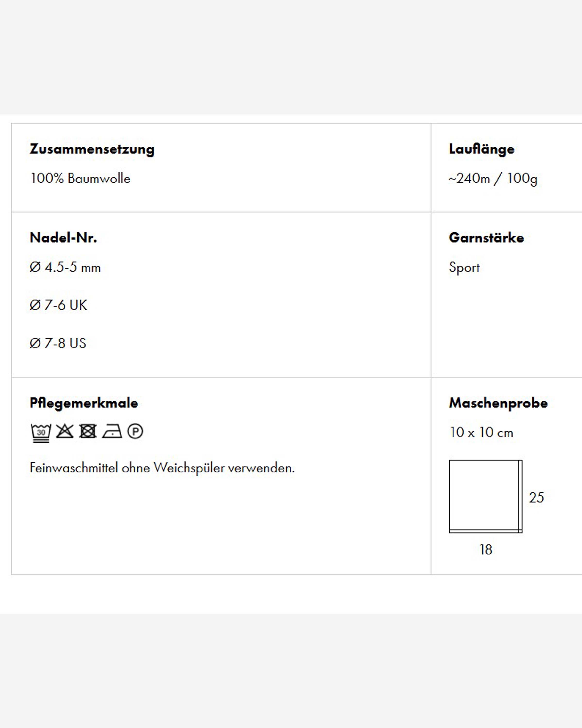The width and height of the screenshot is (582, 728).
Task: Click the row count 25 beside swatch
Action: [536, 497]
